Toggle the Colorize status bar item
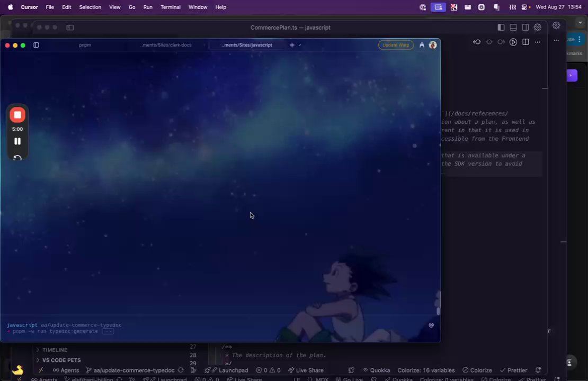Image resolution: width=588 pixels, height=381 pixels. coord(477,370)
